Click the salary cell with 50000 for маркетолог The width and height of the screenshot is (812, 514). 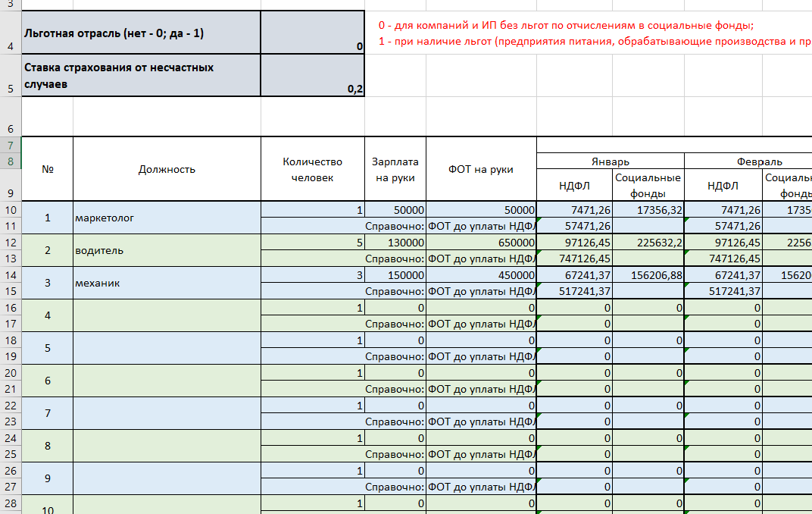(395, 210)
